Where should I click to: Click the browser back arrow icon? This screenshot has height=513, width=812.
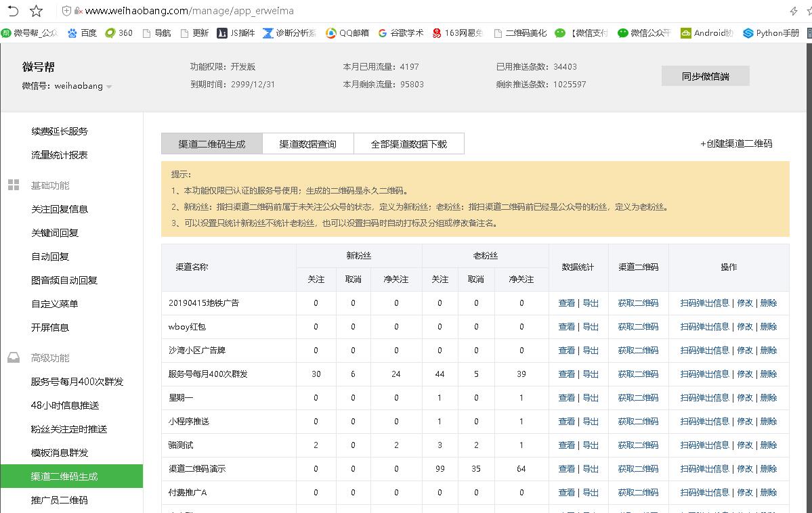(13, 11)
